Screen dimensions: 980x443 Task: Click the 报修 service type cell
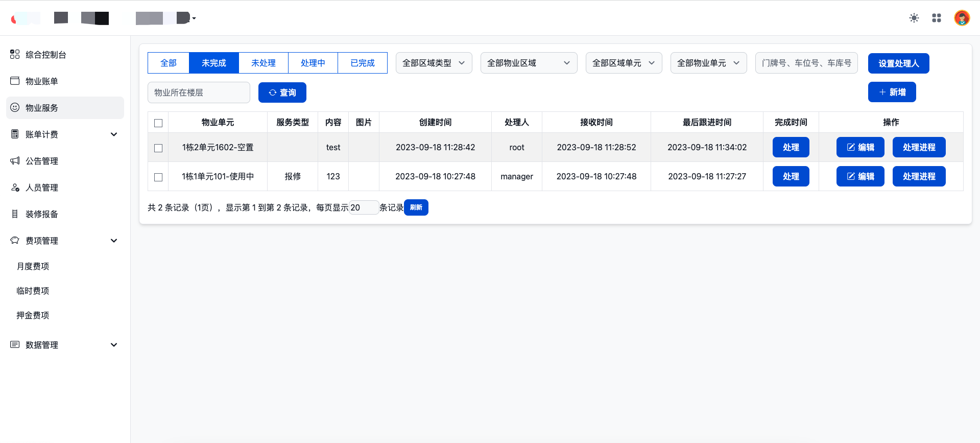[x=293, y=176]
